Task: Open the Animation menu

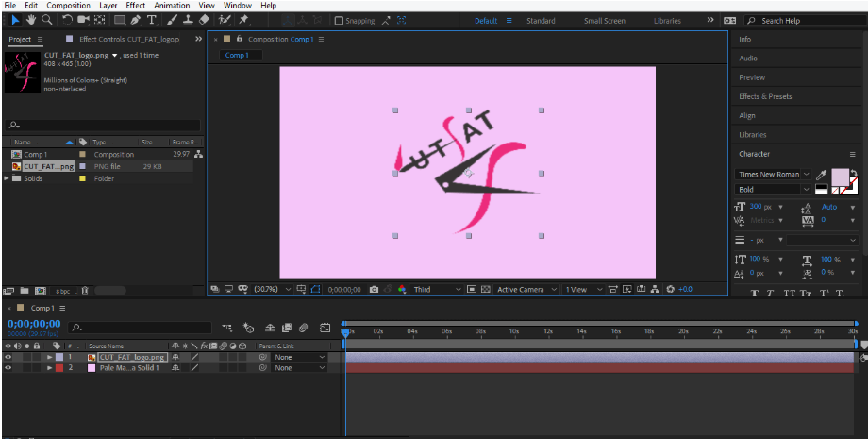Action: tap(172, 5)
